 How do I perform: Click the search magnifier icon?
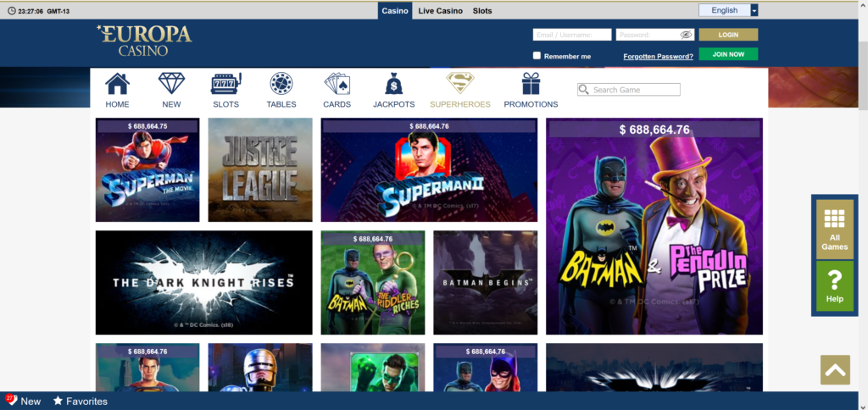point(583,90)
